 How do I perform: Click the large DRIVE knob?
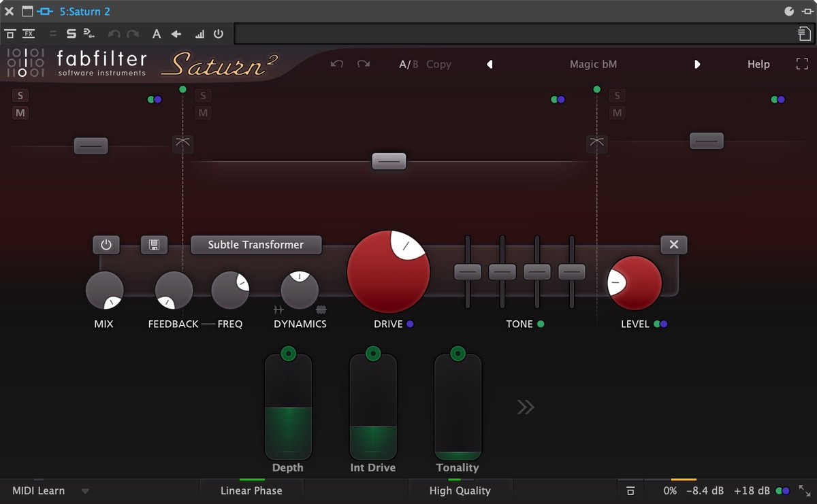click(388, 271)
